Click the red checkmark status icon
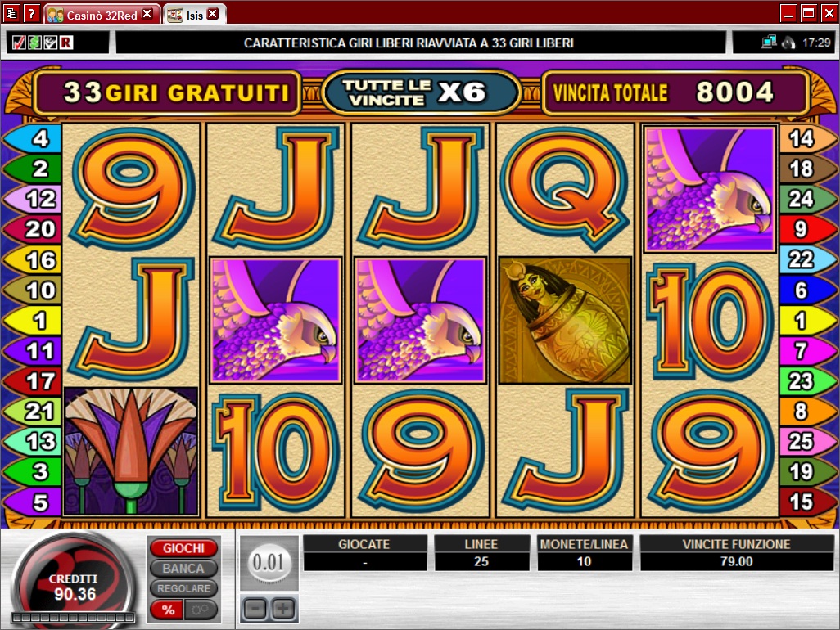The image size is (840, 630). tap(18, 43)
